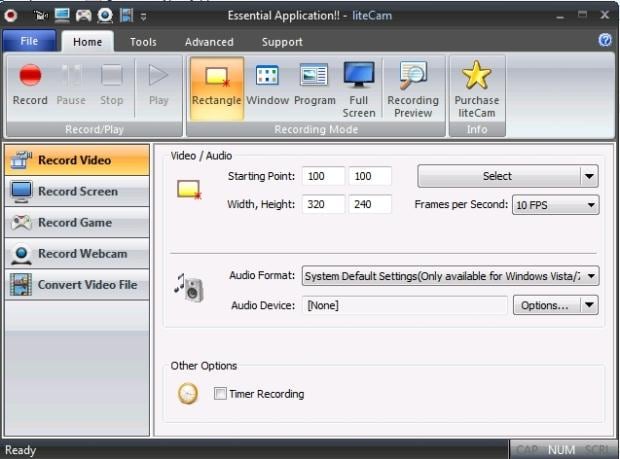Maximize the liteCam window
Screen dimensions: 620x459
582,15
